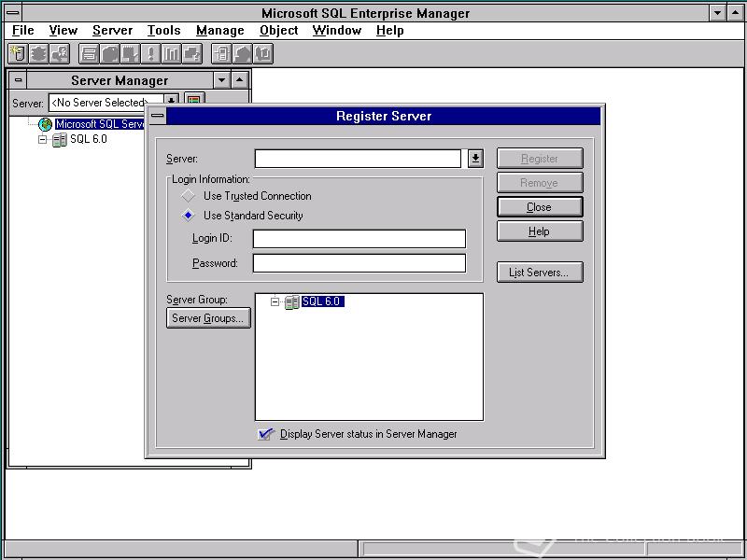747x560 pixels.
Task: Click the vertical bars columns toolbar icon
Action: click(172, 53)
